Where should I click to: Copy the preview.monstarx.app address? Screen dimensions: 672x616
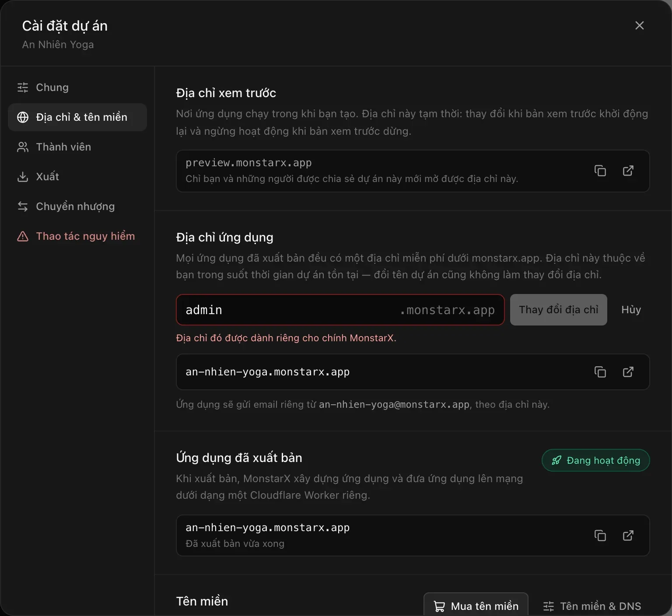click(x=600, y=171)
